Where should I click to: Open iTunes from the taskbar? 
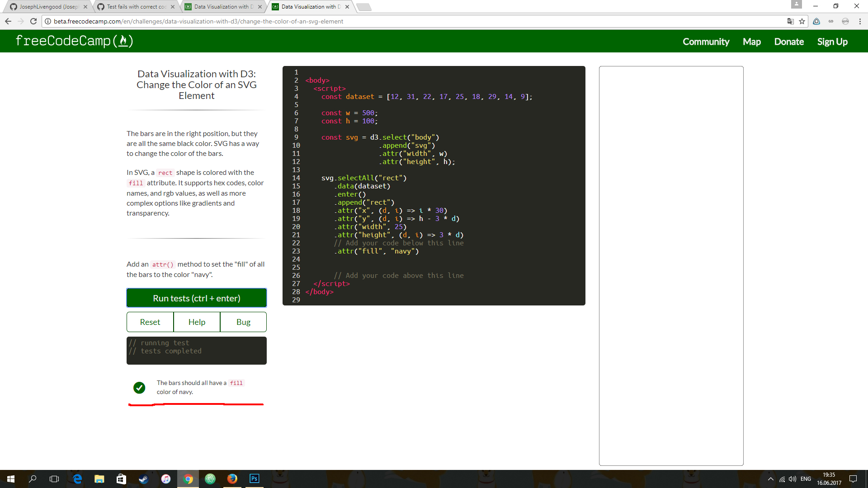(166, 479)
